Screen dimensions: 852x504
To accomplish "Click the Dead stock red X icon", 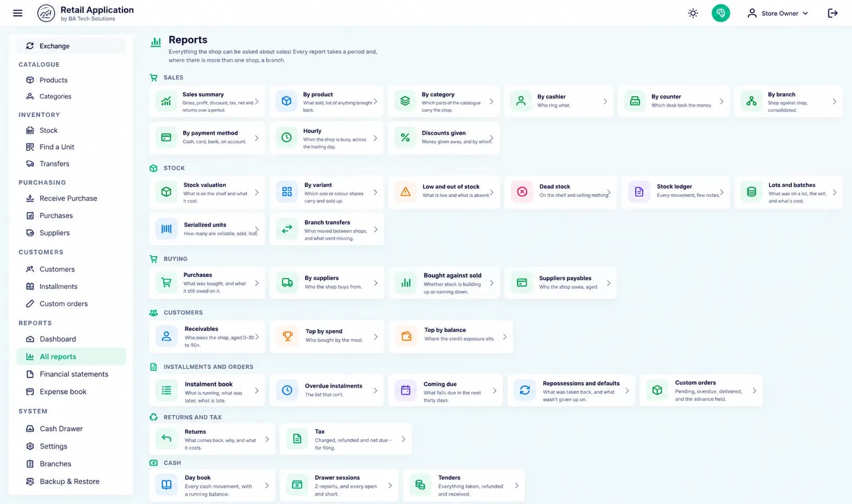I will [x=522, y=192].
